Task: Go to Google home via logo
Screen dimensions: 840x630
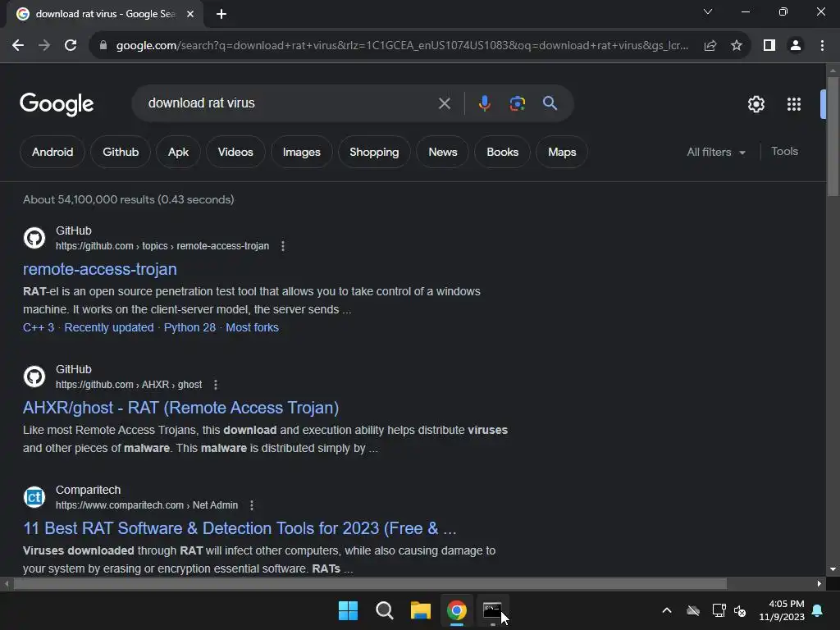Action: [57, 104]
